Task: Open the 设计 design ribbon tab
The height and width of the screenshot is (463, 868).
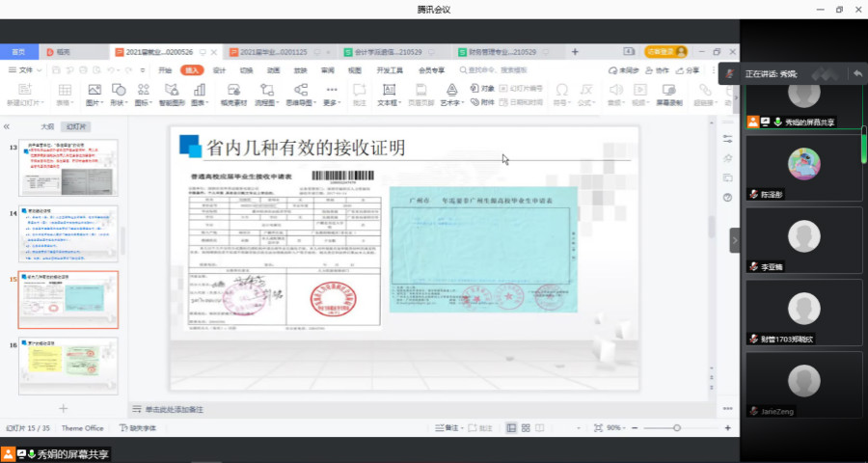Action: 219,70
